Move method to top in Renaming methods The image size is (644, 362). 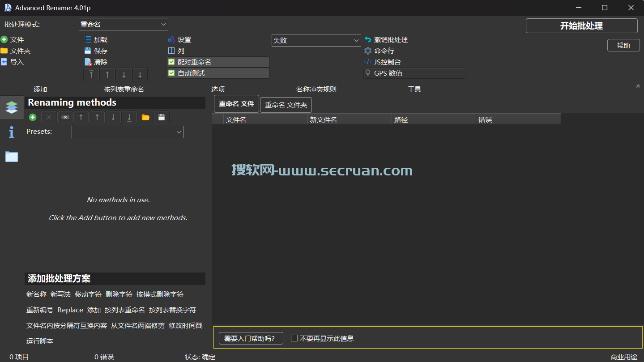[81, 117]
